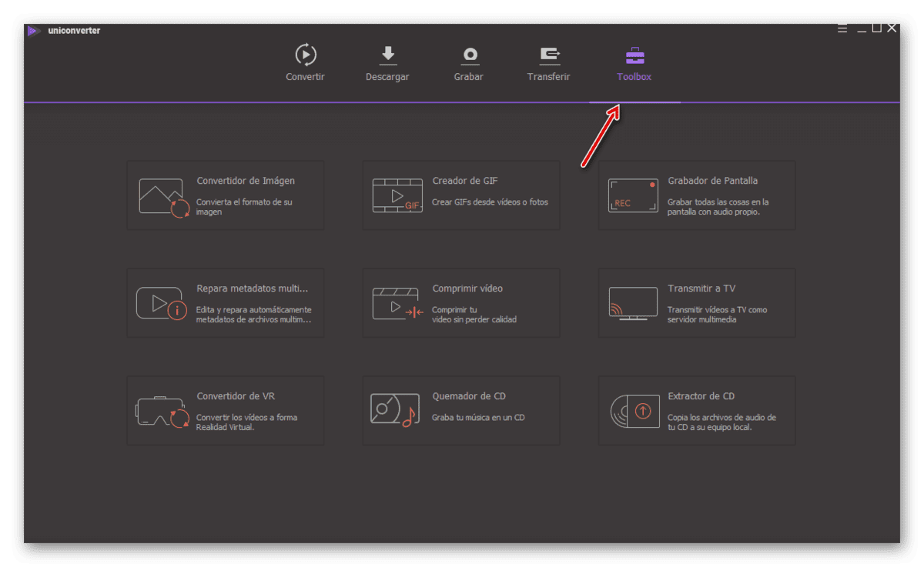
Task: Click the Repara metadatos multimedia icon
Action: pos(162,304)
